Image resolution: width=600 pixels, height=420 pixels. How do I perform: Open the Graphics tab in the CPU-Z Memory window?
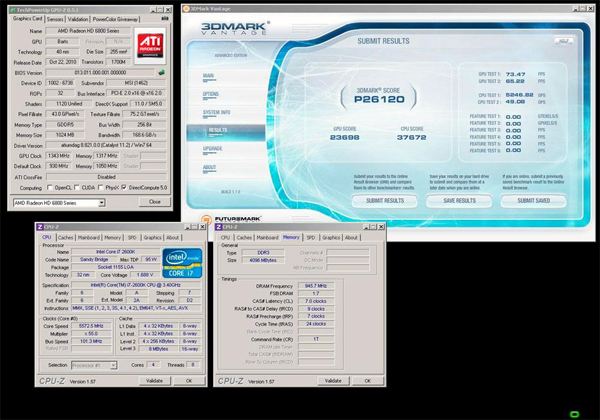tap(331, 238)
